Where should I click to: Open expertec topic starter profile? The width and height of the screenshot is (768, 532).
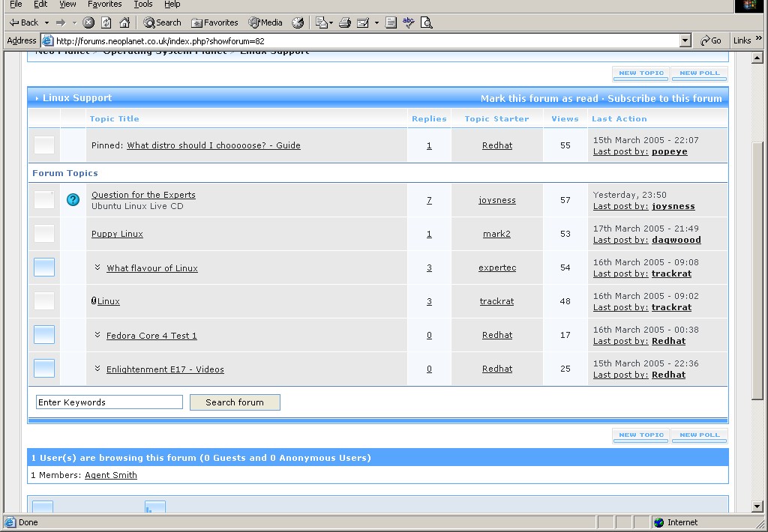click(497, 267)
